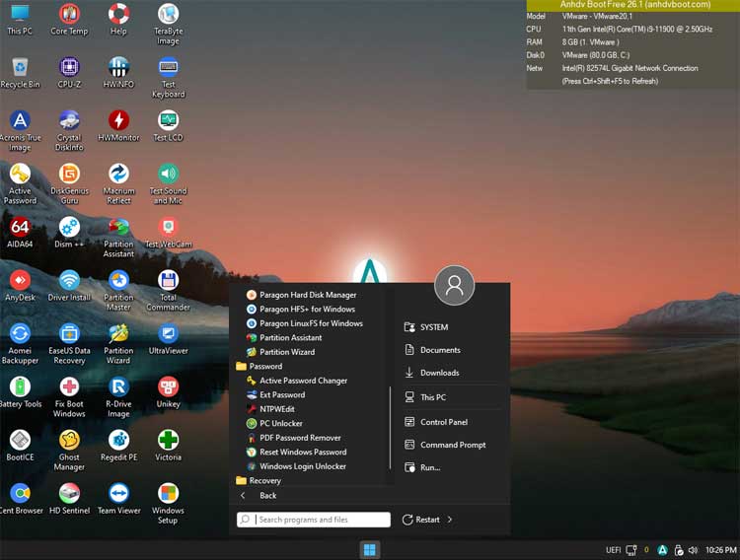Open HD Sentinel desktop icon
Image resolution: width=740 pixels, height=560 pixels.
pos(69,499)
